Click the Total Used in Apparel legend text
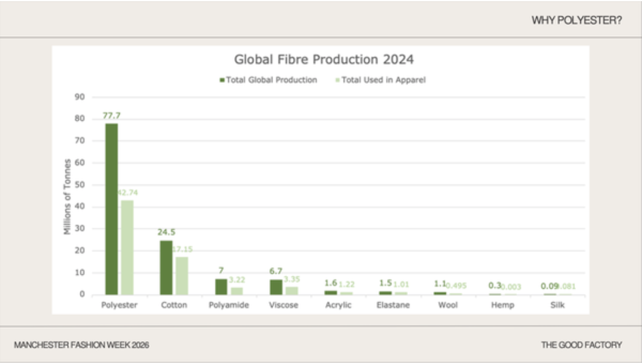Screen dimensions: 642x364 pos(383,80)
